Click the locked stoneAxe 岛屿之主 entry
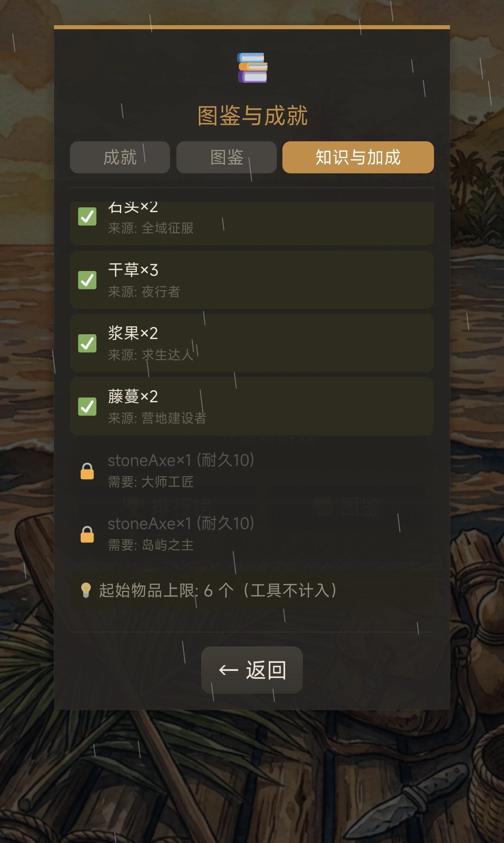Viewport: 504px width, 843px height. (x=252, y=534)
